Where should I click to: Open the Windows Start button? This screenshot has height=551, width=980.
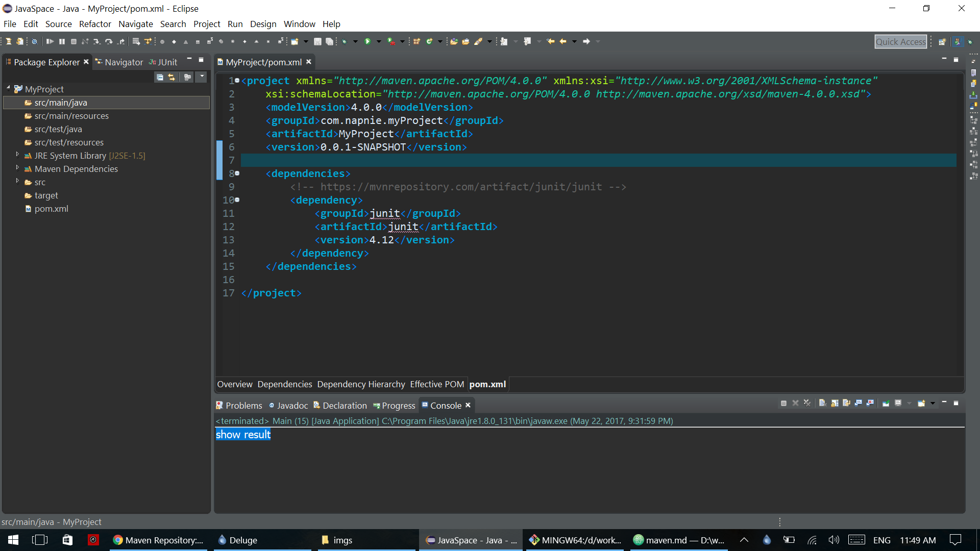point(13,540)
